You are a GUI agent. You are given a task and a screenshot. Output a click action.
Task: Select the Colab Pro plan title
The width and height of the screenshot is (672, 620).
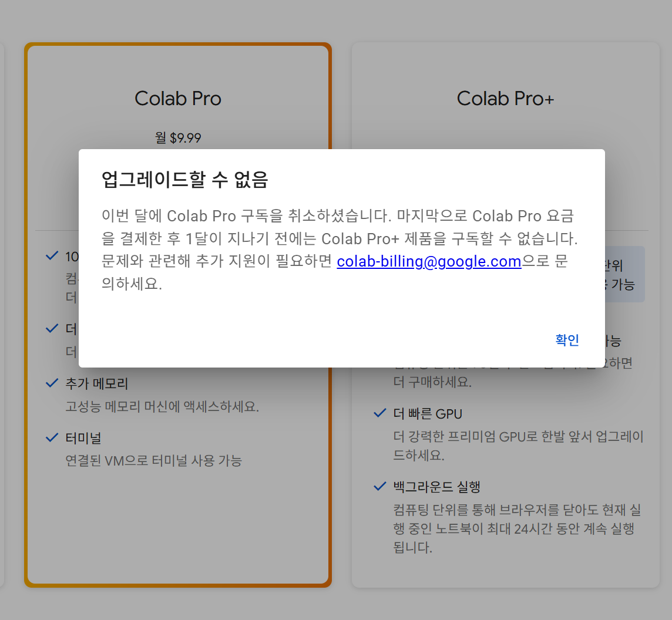click(x=178, y=99)
